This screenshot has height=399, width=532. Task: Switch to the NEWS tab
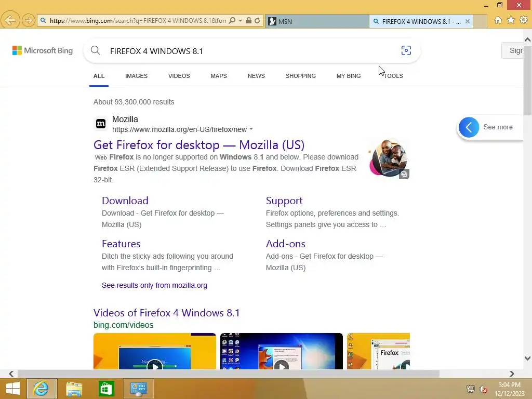(256, 76)
